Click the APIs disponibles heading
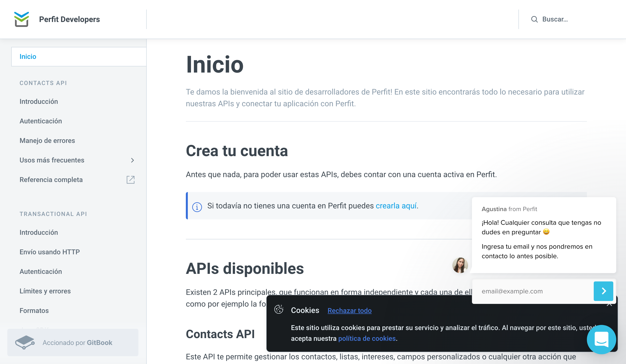626x364 pixels. click(x=245, y=268)
